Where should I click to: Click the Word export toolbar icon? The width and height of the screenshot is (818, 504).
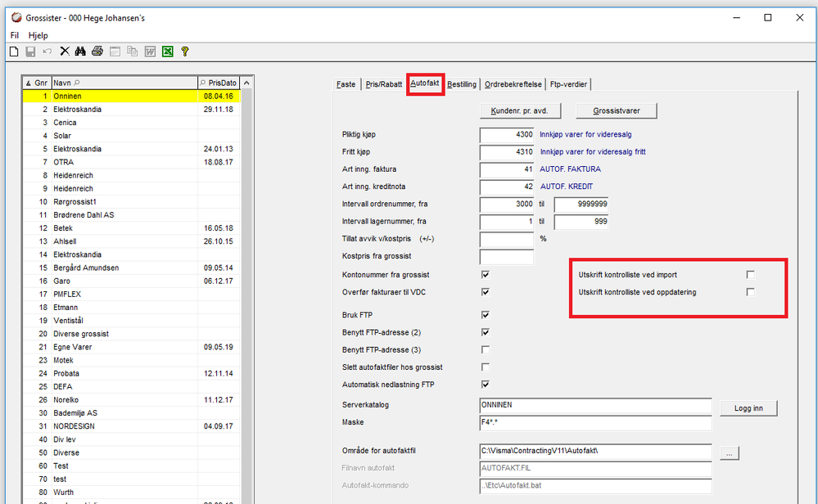click(150, 52)
